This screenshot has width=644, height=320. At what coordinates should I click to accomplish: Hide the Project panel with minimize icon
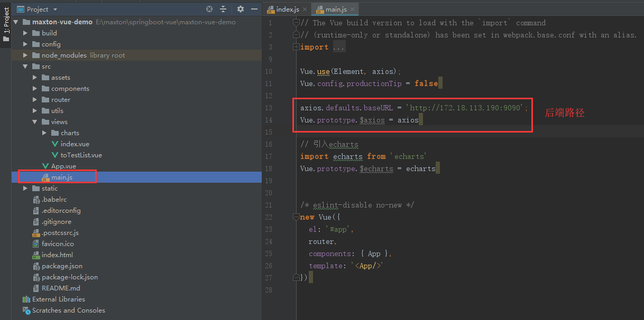(255, 9)
